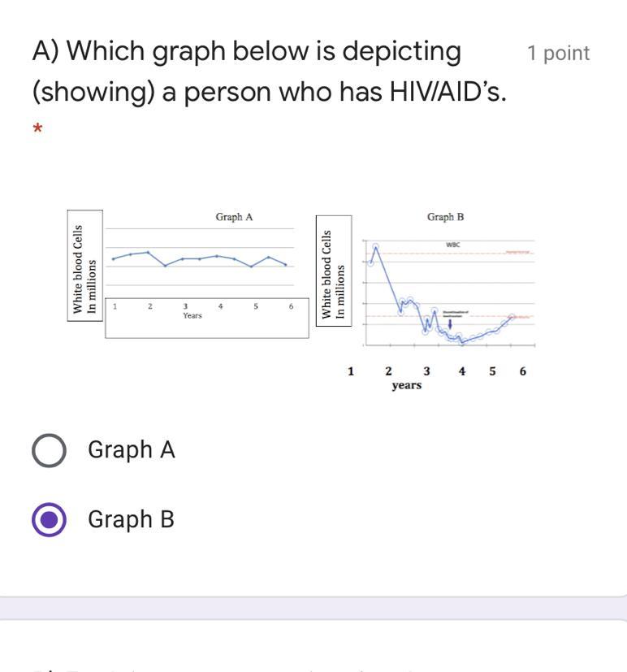Click Graph A's 'White blood Cells' axis label
The width and height of the screenshot is (627, 672).
[x=77, y=269]
